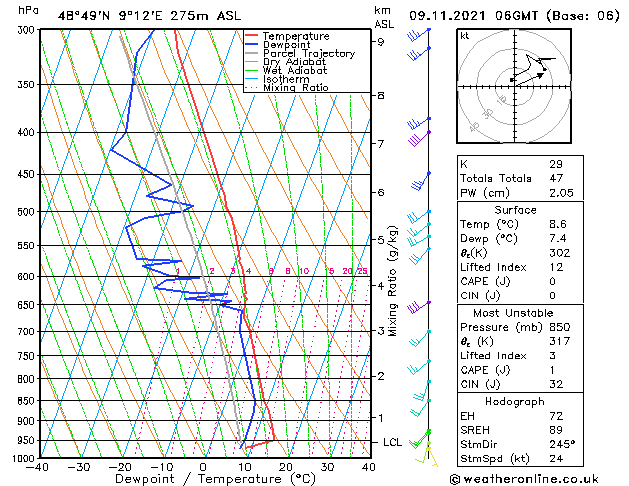
Task: Click the PW (cm) value 2.05
Action: pyautogui.click(x=561, y=193)
